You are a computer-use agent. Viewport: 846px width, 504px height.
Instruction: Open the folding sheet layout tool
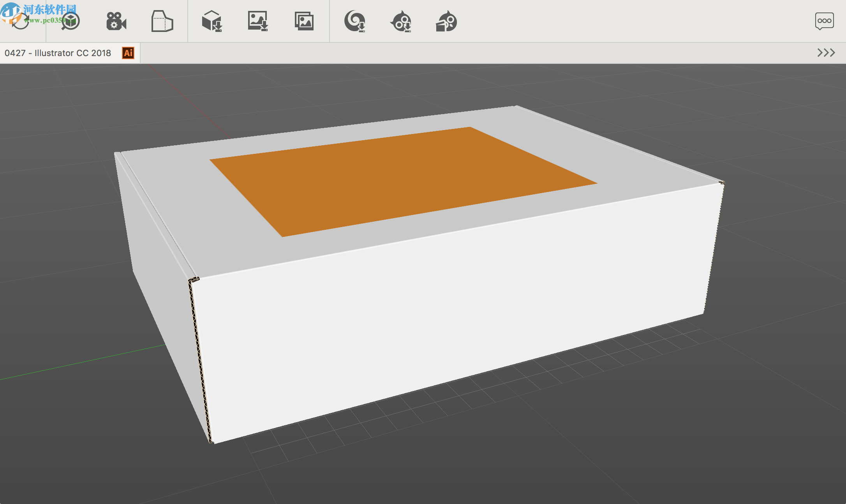162,21
